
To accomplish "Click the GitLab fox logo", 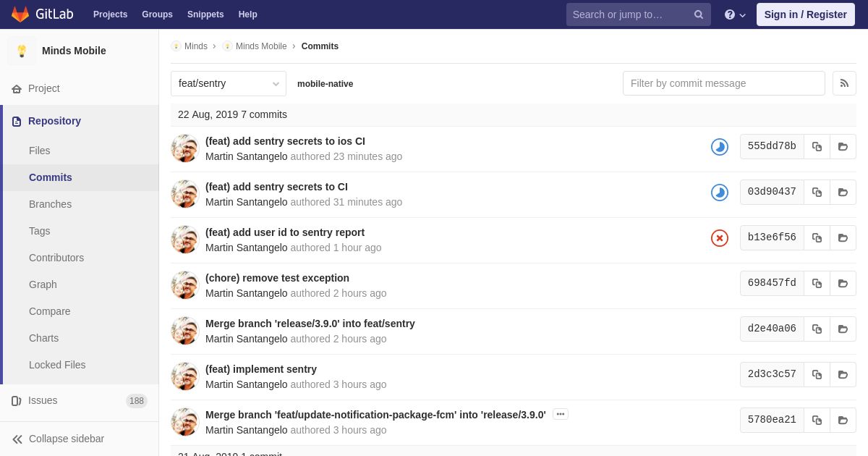I will (20, 14).
